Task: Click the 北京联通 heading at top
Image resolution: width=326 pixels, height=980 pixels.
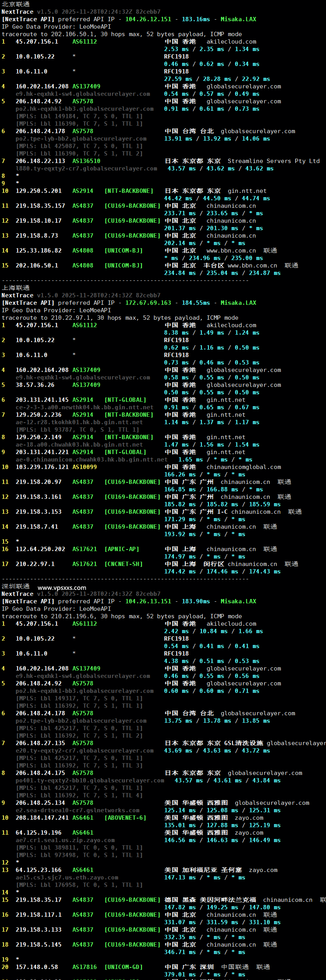Action: coord(16,4)
